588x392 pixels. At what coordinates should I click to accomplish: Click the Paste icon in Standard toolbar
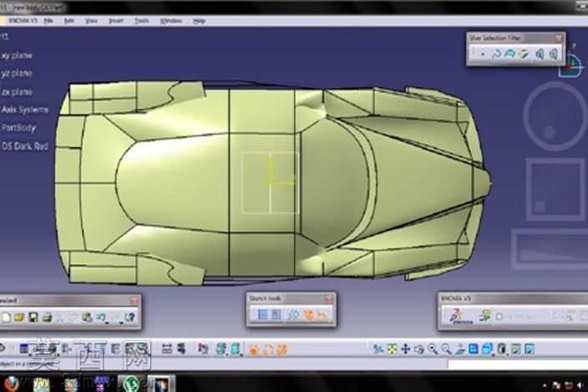pos(87,318)
